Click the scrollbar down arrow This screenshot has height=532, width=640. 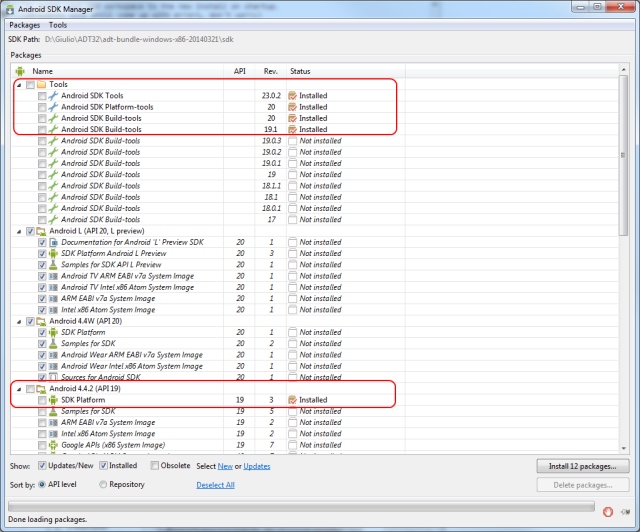coord(623,448)
